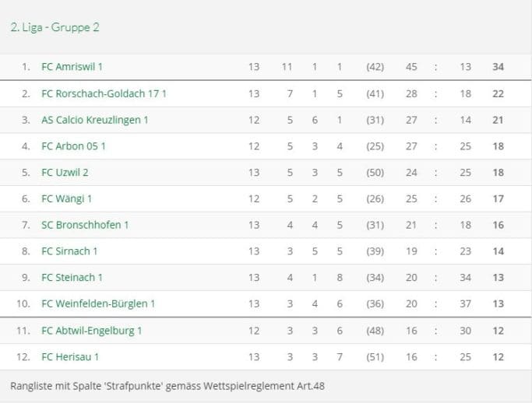Select AS Calcio Kreuzlingen 1 link
Screen dimensions: 532x403
pos(94,120)
